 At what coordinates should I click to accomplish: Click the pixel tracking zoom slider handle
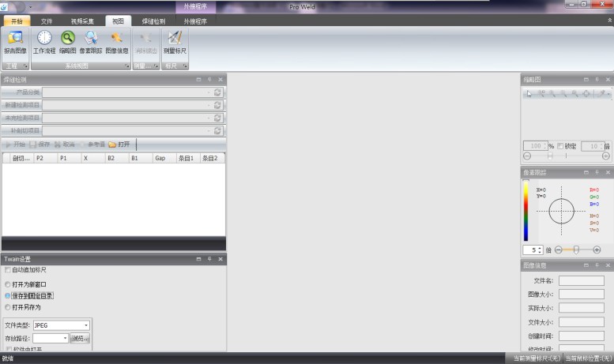(x=575, y=250)
